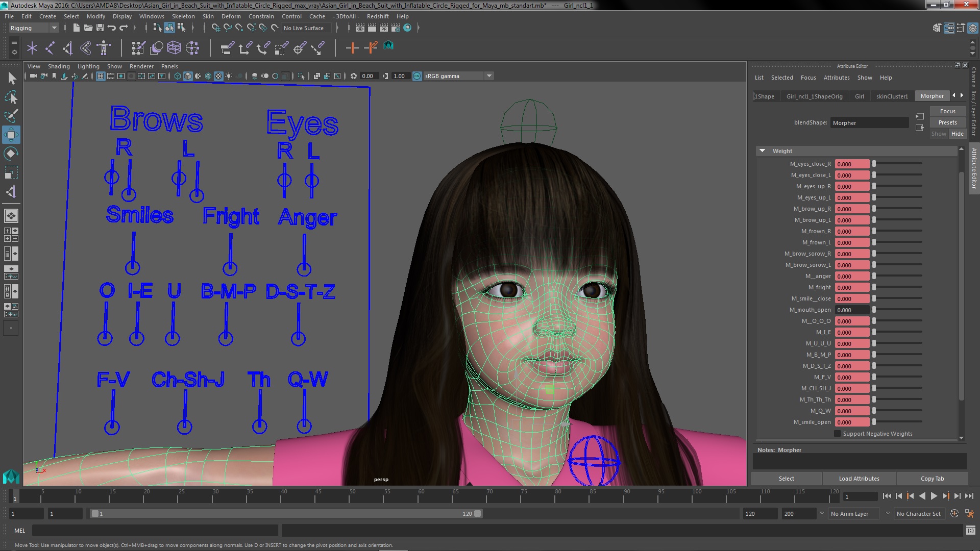Image resolution: width=980 pixels, height=551 pixels.
Task: Select the Create IK Handle shelf tool
Action: (x=68, y=48)
